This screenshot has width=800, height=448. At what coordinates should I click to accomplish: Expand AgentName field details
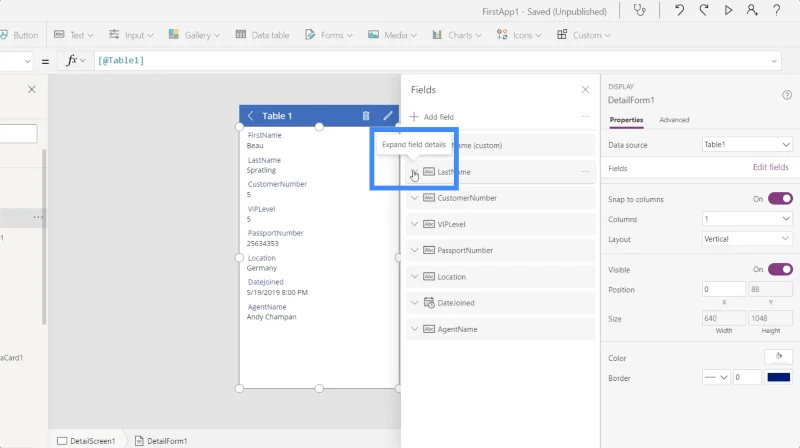(414, 329)
